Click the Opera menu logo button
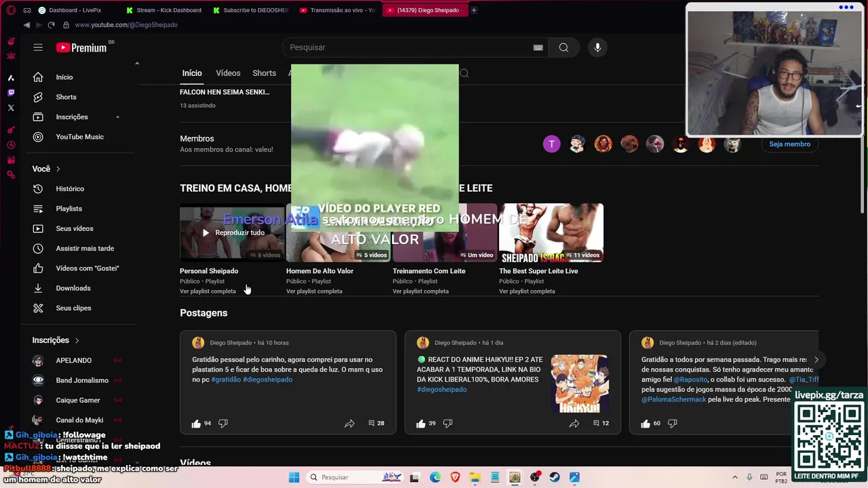 coord(11,10)
